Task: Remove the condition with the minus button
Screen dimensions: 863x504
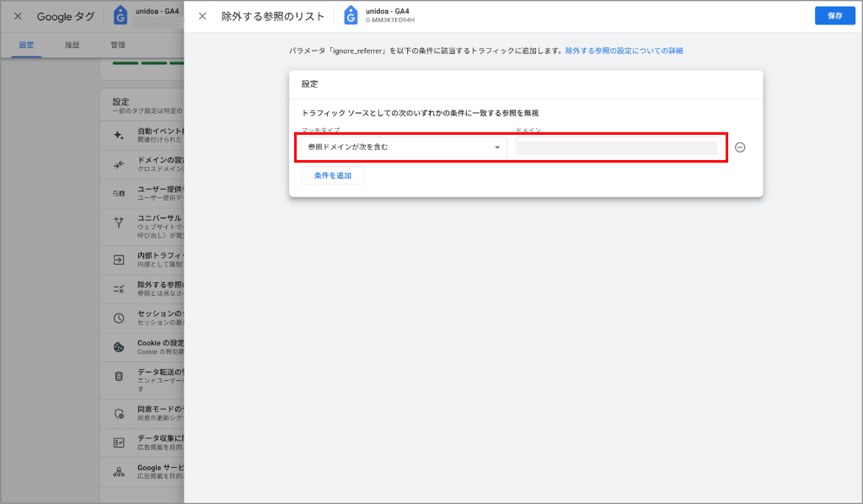Action: click(x=739, y=147)
